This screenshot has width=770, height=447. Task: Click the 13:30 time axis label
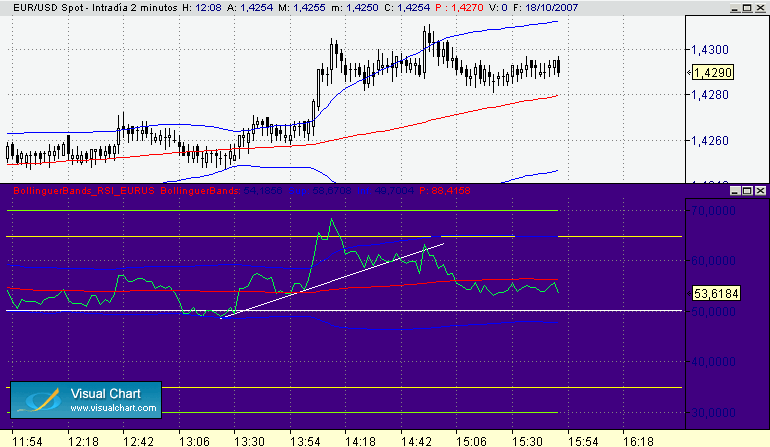[249, 441]
